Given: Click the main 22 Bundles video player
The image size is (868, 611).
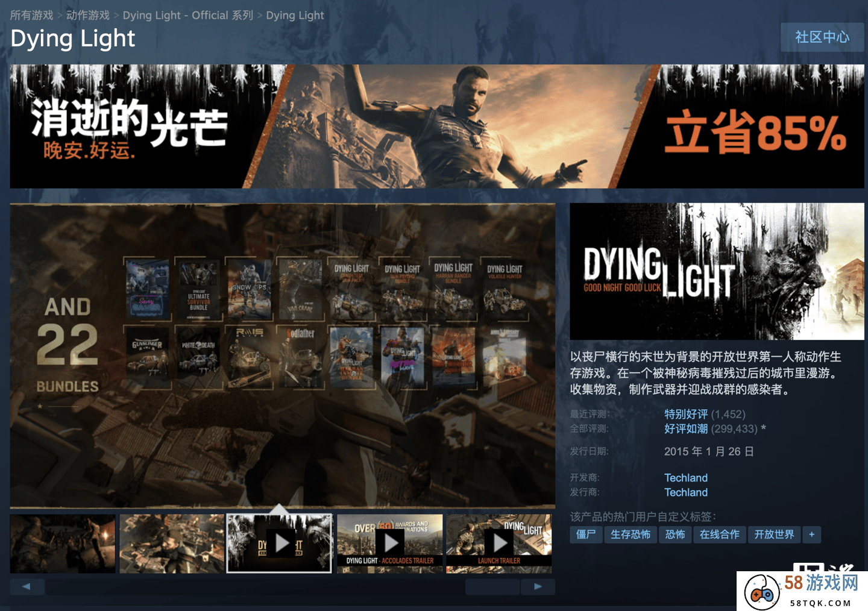Looking at the screenshot, I should [x=283, y=356].
